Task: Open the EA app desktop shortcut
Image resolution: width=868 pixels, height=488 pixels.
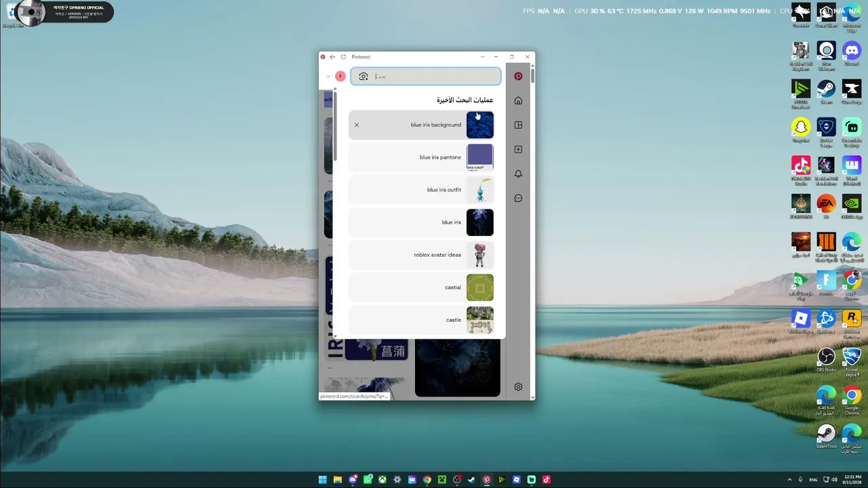Action: coord(826,207)
